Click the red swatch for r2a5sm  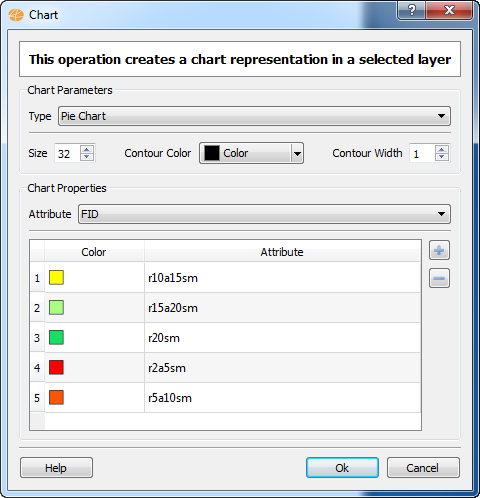(x=56, y=368)
